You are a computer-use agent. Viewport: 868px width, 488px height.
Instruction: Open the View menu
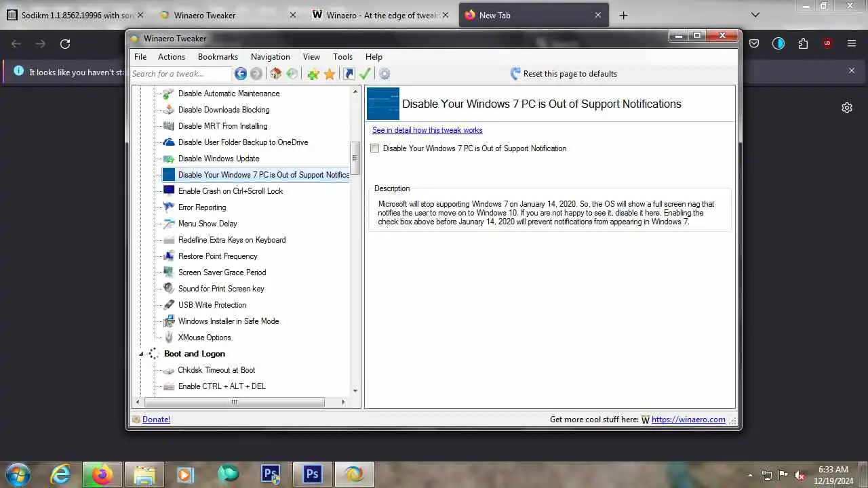311,57
